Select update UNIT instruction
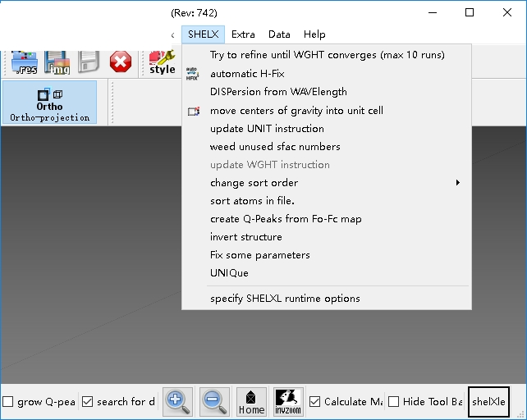 pos(327,129)
